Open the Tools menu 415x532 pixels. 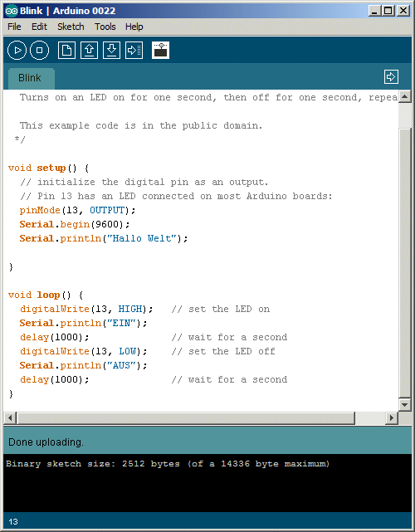(105, 27)
